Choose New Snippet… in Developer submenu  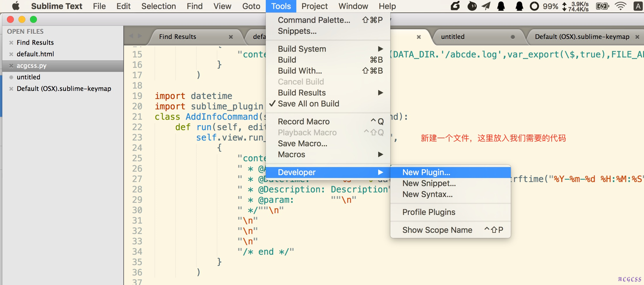point(450,183)
